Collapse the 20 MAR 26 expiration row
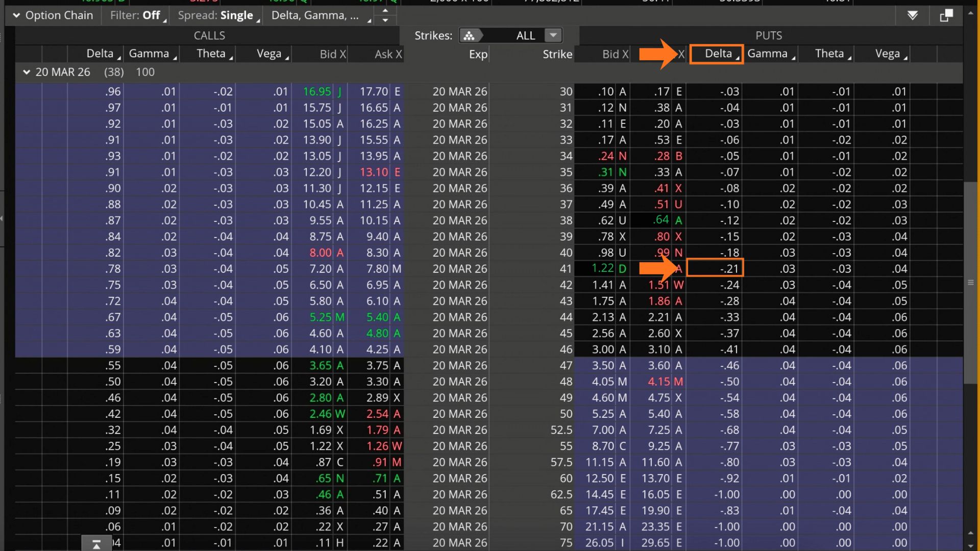The image size is (980, 551). (x=27, y=72)
